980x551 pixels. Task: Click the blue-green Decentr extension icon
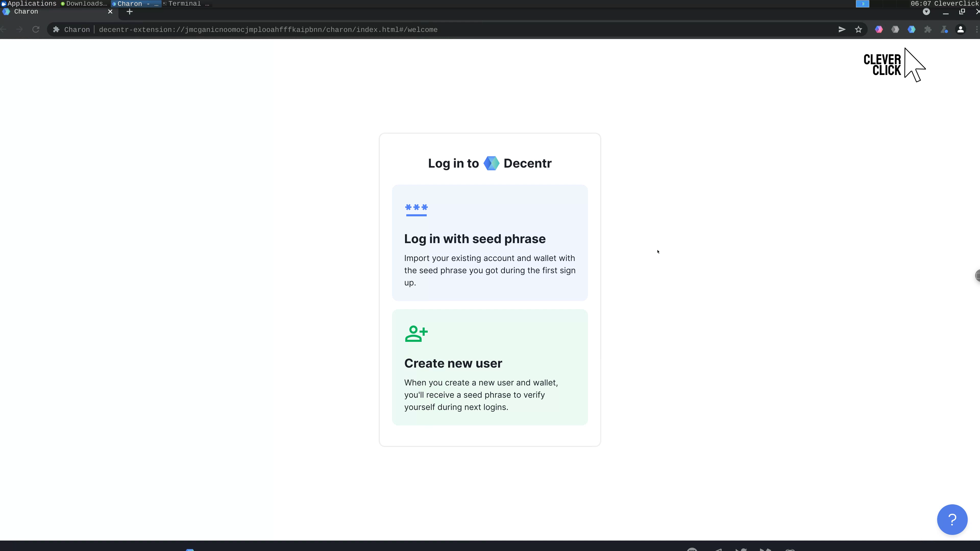(911, 29)
